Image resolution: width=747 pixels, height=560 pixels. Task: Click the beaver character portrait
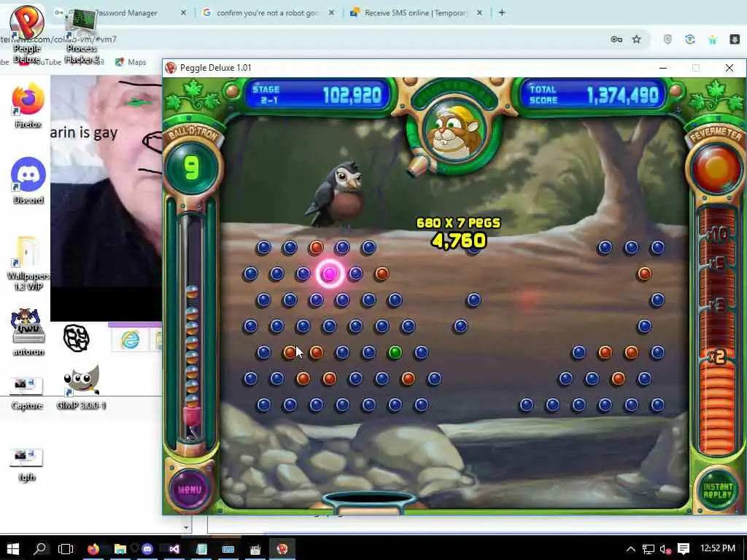click(454, 131)
